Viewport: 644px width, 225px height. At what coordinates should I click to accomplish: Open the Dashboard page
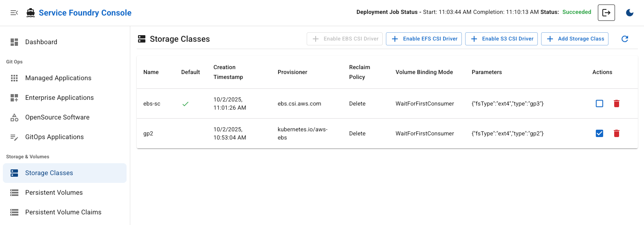coord(41,42)
